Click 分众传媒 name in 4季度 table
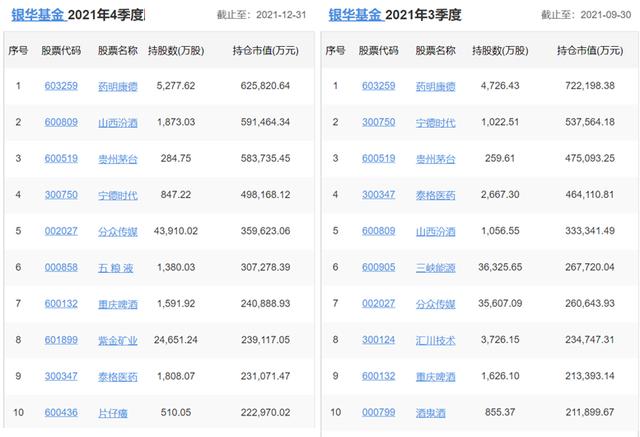The image size is (640, 437). [118, 232]
